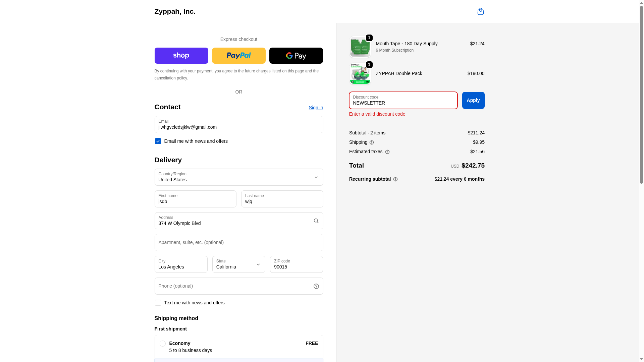The image size is (644, 362).
Task: Open the Estimated taxes help icon
Action: (387, 152)
